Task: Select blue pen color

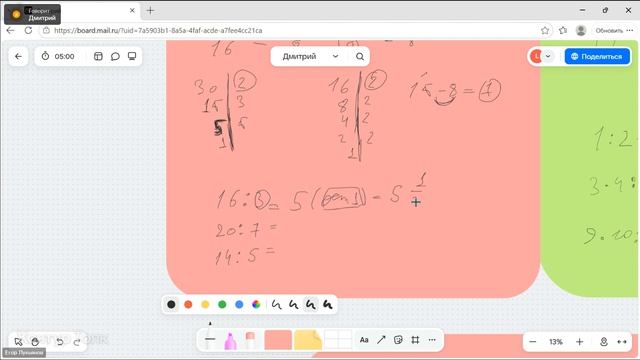Action: (239, 304)
